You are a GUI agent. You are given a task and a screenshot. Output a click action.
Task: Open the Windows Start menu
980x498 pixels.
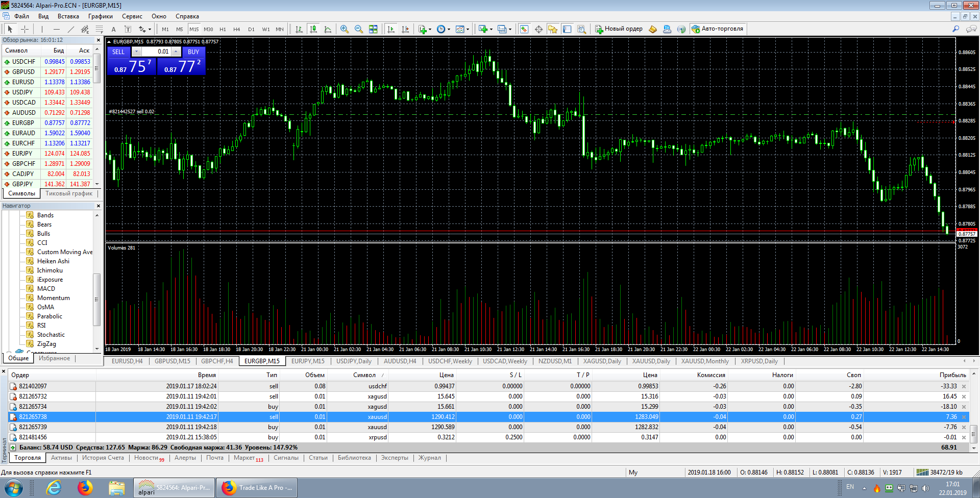[14, 488]
